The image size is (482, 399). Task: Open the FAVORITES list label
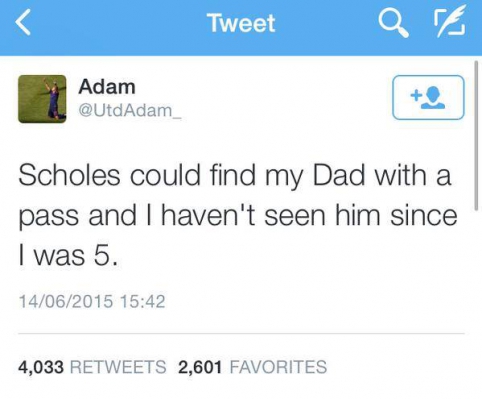point(278,367)
